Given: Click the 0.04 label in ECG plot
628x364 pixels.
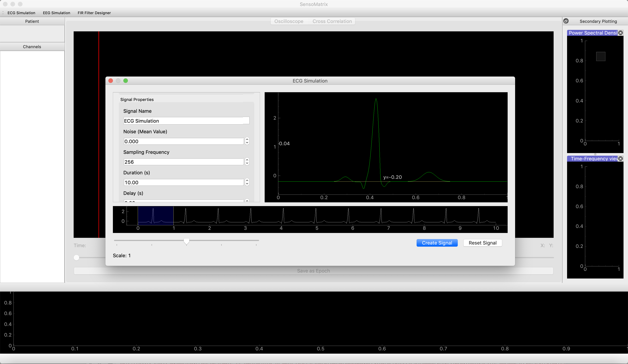Looking at the screenshot, I should click(x=284, y=143).
